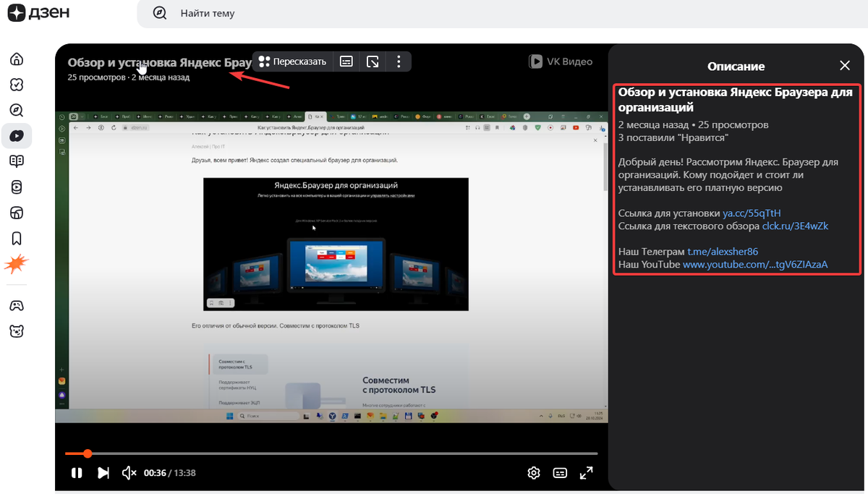Click the "25 просмотров · 2 месяца назад" text
Viewport: 868px width, 494px height.
tap(129, 77)
